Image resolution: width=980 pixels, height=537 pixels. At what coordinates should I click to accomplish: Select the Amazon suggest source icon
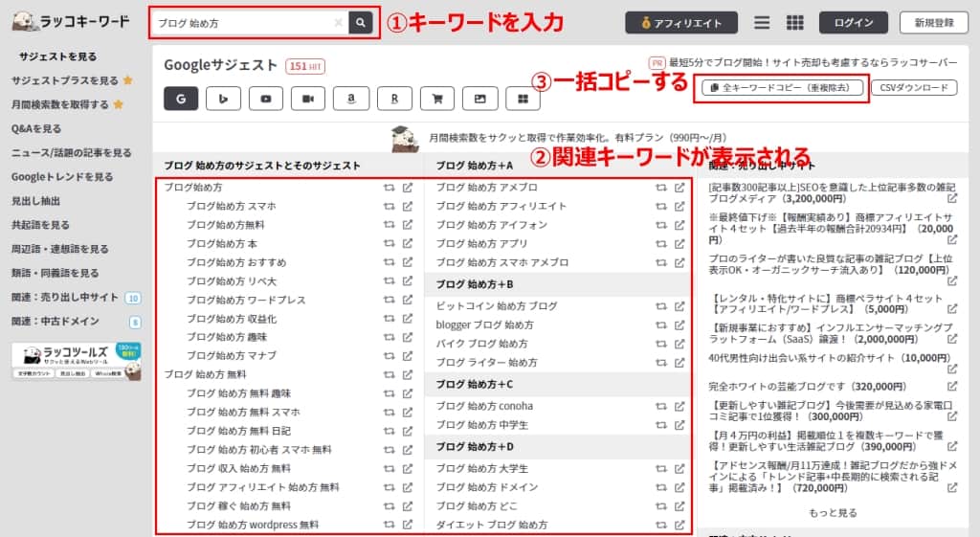[351, 99]
